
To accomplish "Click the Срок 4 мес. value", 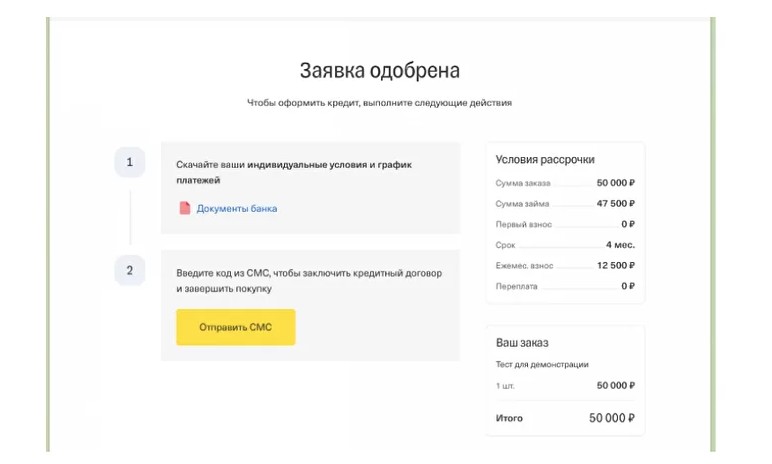I will (620, 245).
